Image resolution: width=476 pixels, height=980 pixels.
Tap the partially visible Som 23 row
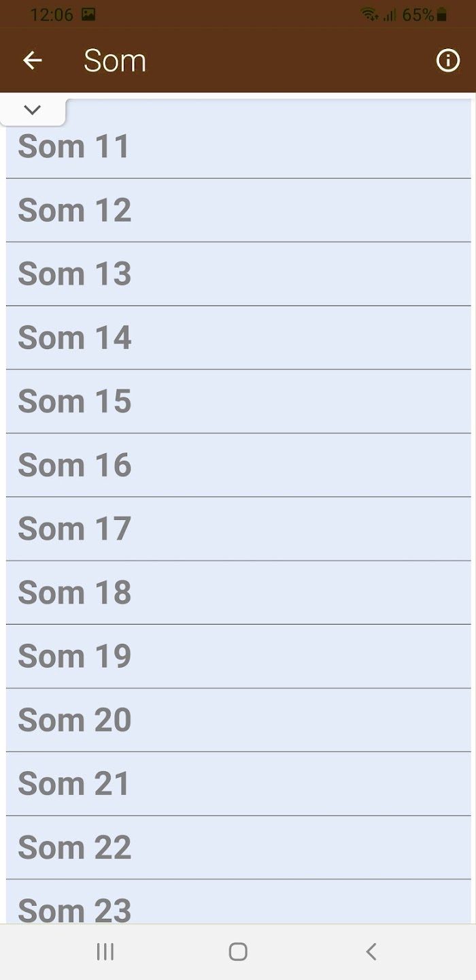[238, 902]
